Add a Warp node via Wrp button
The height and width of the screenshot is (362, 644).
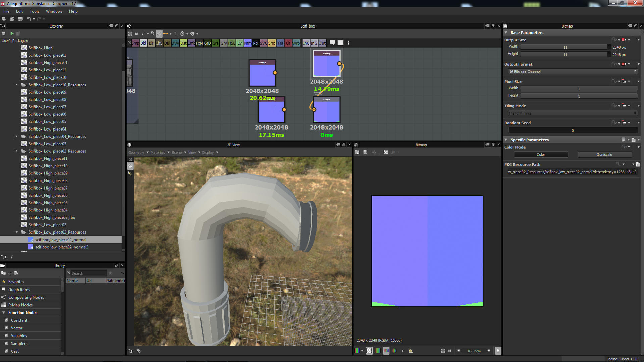(x=296, y=43)
